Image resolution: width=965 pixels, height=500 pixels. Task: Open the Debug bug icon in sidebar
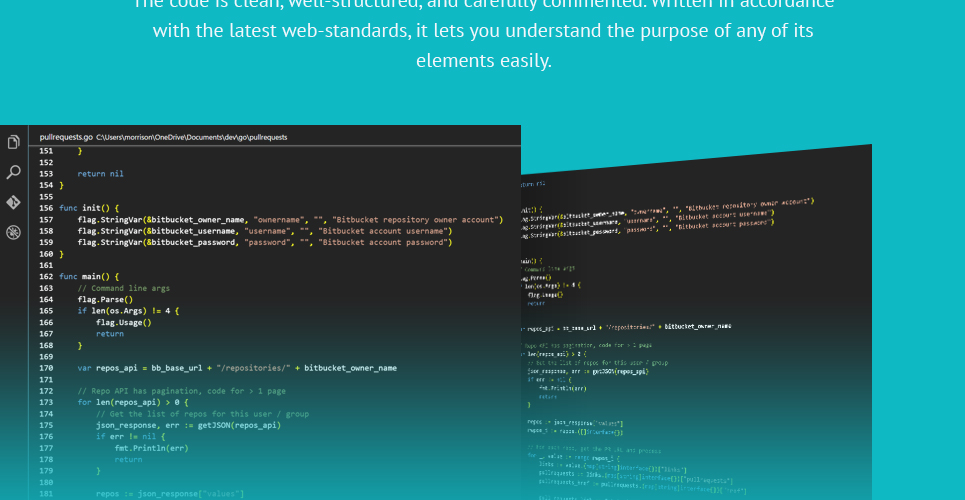point(13,232)
